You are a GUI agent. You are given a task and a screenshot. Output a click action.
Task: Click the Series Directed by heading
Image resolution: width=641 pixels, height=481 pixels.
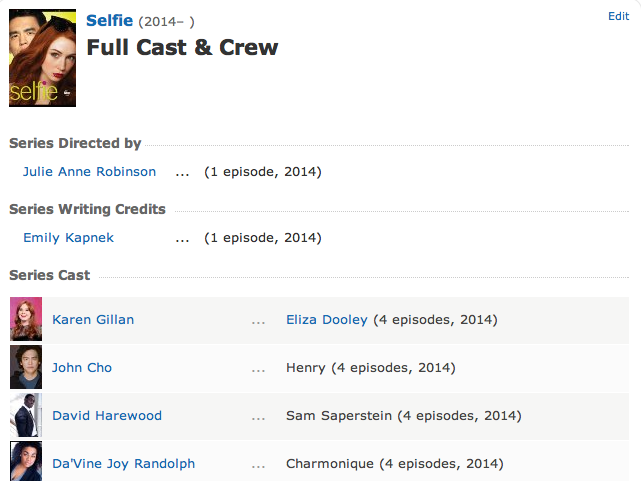[75, 143]
